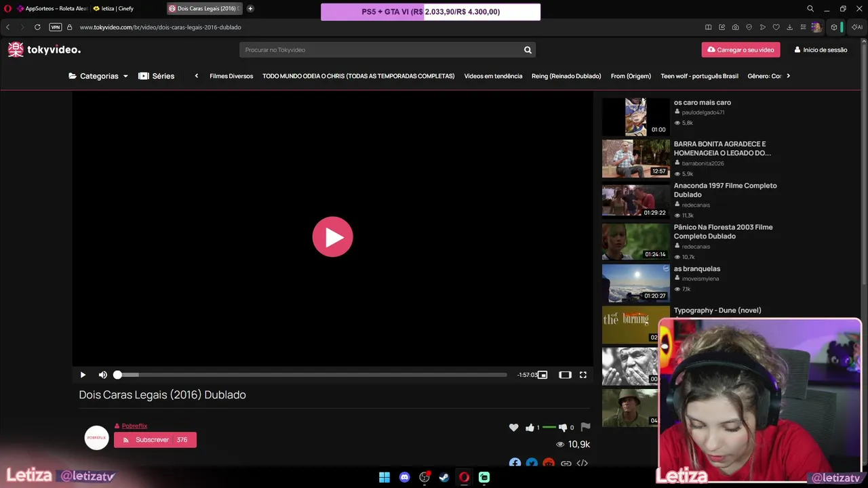Image resolution: width=868 pixels, height=488 pixels.
Task: Copy the video link icon
Action: pos(566,464)
